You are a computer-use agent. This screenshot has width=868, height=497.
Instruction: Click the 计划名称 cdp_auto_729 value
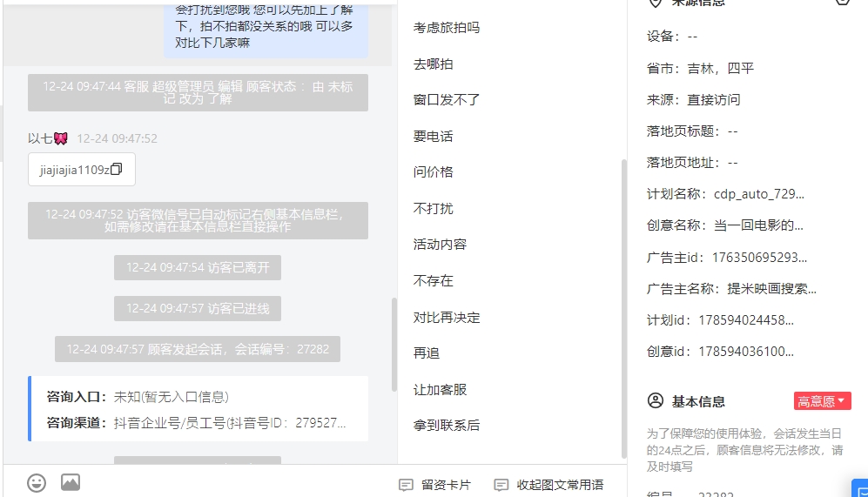(759, 194)
